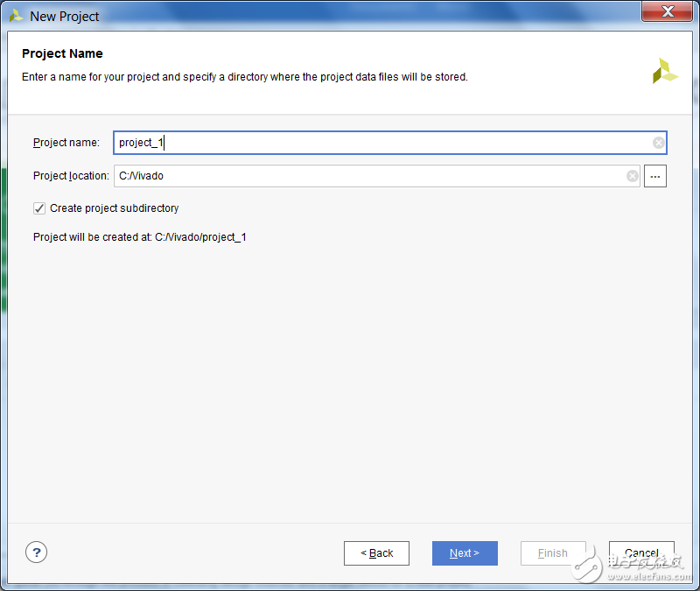The width and height of the screenshot is (700, 591).
Task: Cancel the New Project wizard
Action: (x=641, y=553)
